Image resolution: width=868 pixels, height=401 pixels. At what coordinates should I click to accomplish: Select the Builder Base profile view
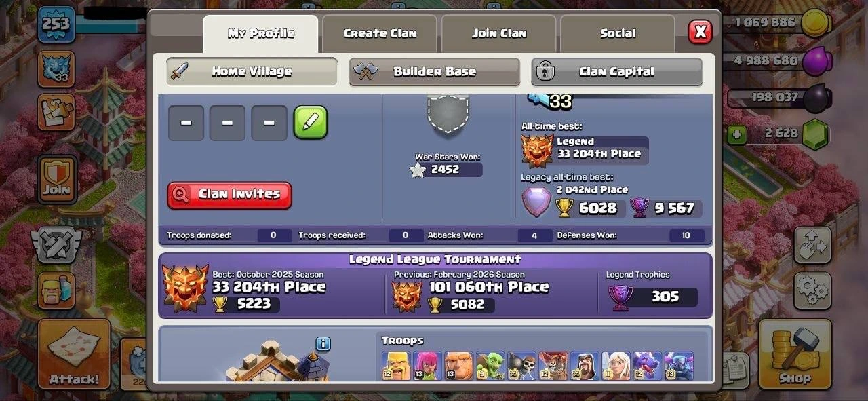(434, 72)
